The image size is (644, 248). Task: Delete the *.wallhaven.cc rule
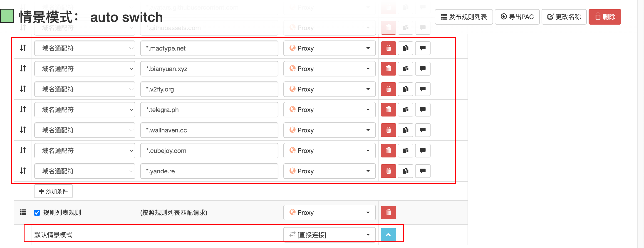[388, 130]
